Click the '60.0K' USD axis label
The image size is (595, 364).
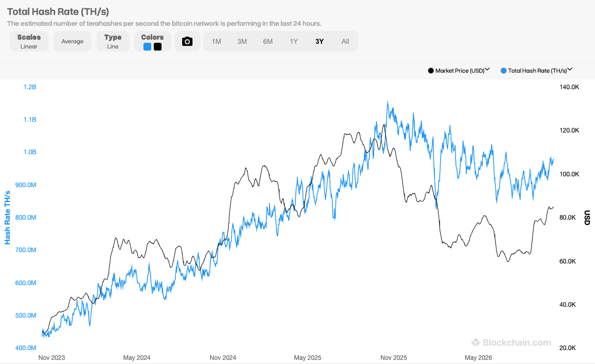point(567,261)
